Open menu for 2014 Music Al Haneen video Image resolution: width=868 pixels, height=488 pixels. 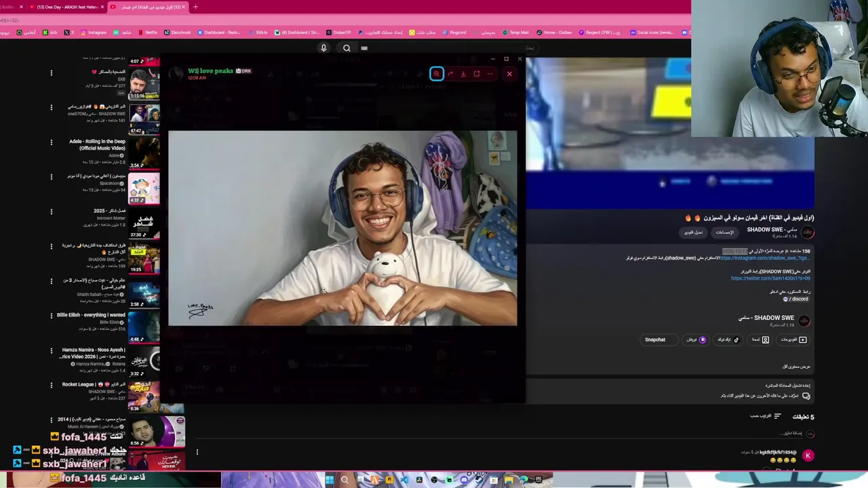[x=51, y=420]
